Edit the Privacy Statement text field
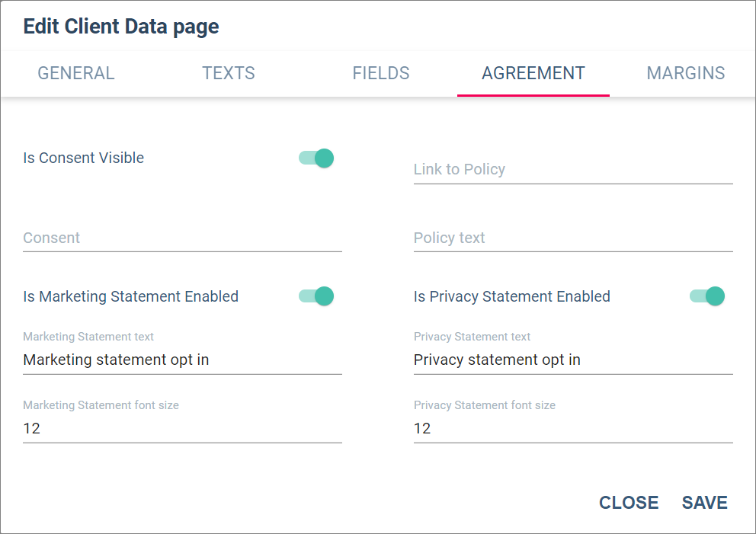 (573, 360)
